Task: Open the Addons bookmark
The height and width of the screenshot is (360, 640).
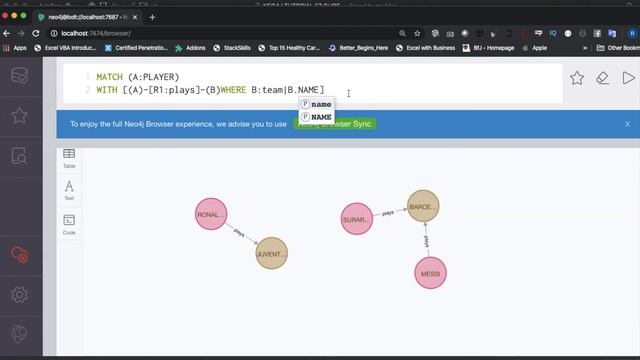Action: coord(190,48)
